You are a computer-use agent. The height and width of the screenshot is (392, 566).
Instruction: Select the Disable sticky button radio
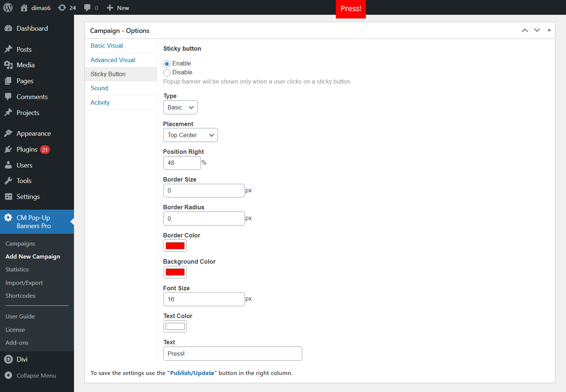click(167, 73)
